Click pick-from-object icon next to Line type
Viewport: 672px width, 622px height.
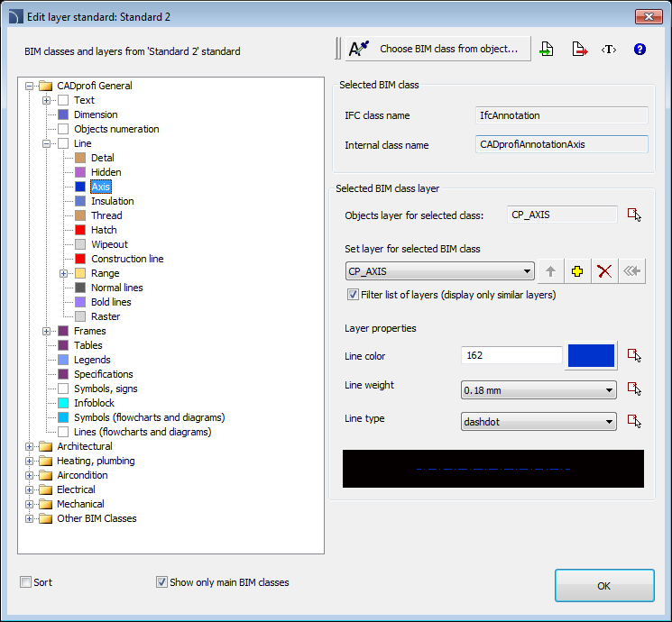(634, 421)
